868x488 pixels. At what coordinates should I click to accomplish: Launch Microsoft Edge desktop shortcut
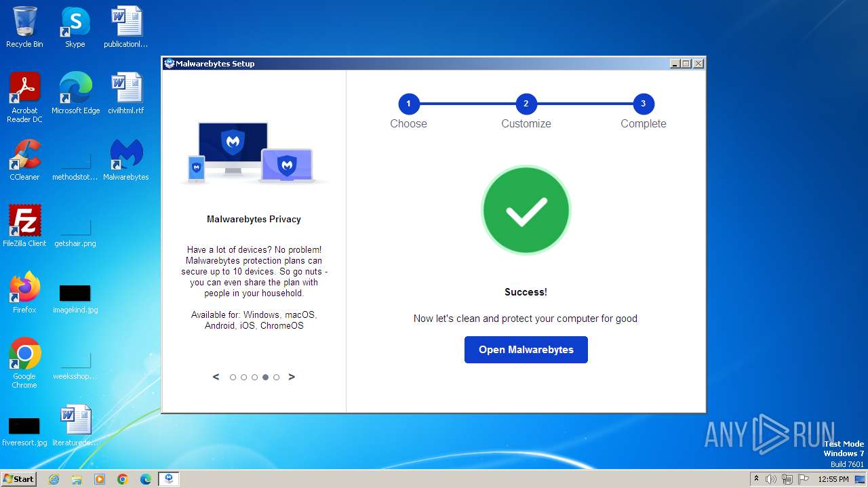click(75, 94)
